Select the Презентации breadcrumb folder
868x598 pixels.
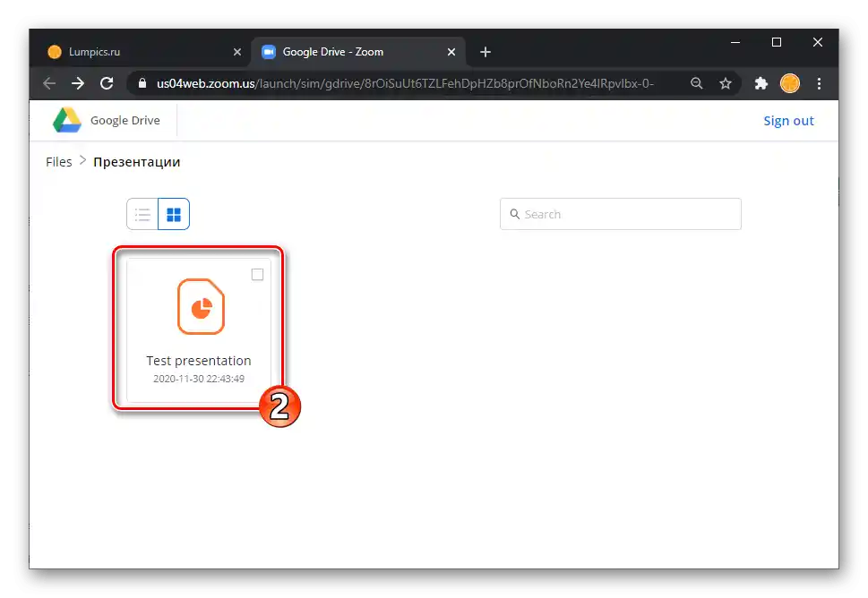coord(137,162)
